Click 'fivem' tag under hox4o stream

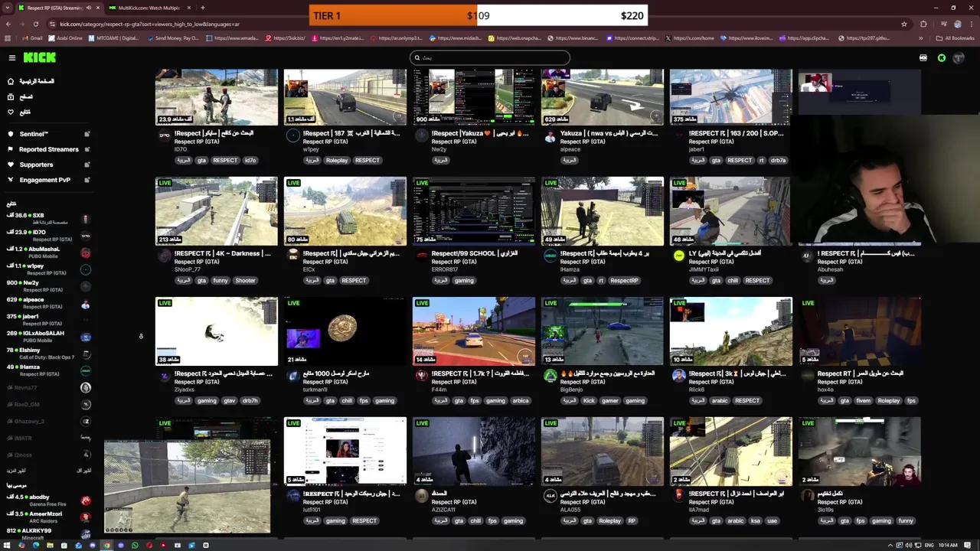(864, 400)
